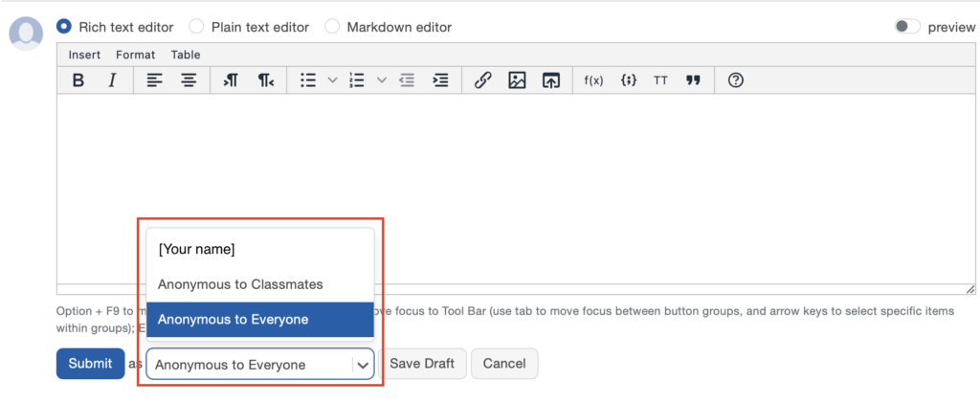Increase indent of the text
Screen dimensions: 980x403
pyautogui.click(x=440, y=80)
